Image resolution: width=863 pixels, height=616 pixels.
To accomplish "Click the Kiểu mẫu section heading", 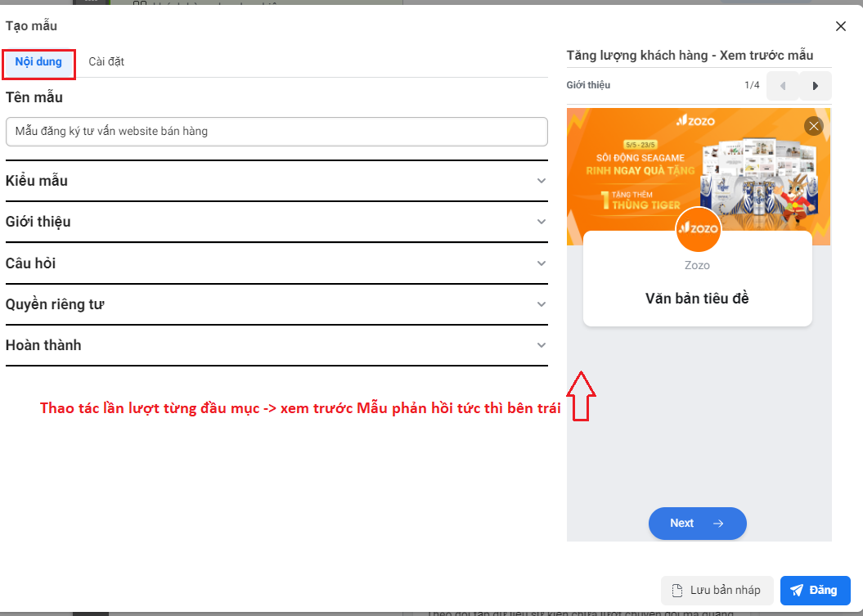I will click(37, 181).
